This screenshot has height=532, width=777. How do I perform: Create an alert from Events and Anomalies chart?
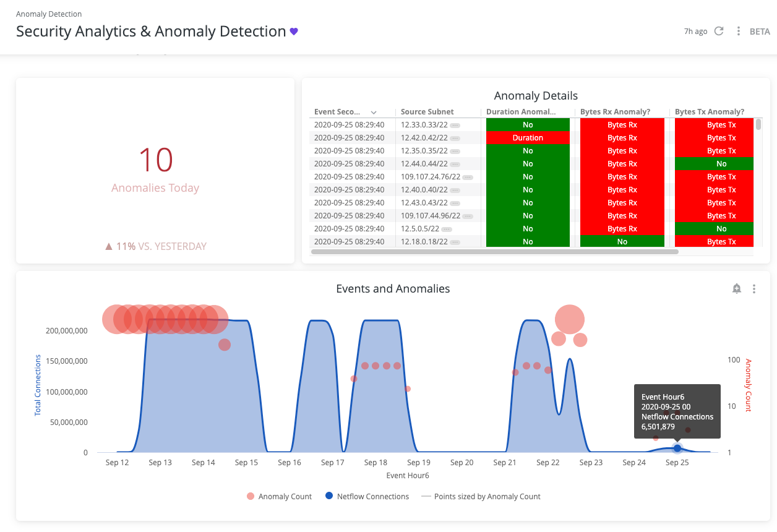point(736,288)
